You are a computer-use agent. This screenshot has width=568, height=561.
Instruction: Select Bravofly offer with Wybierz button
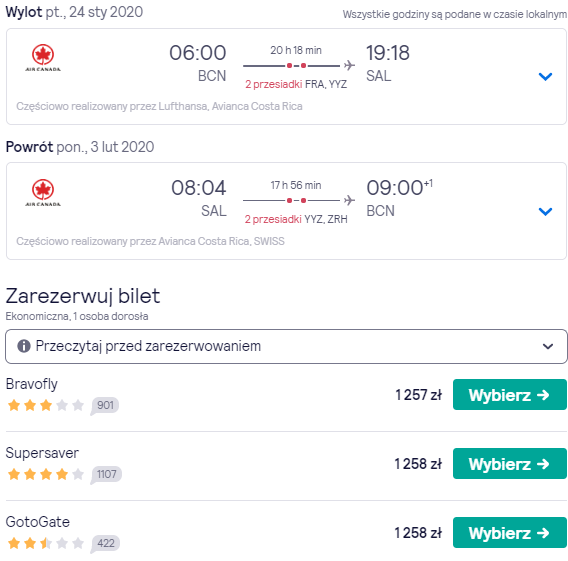[x=510, y=395]
